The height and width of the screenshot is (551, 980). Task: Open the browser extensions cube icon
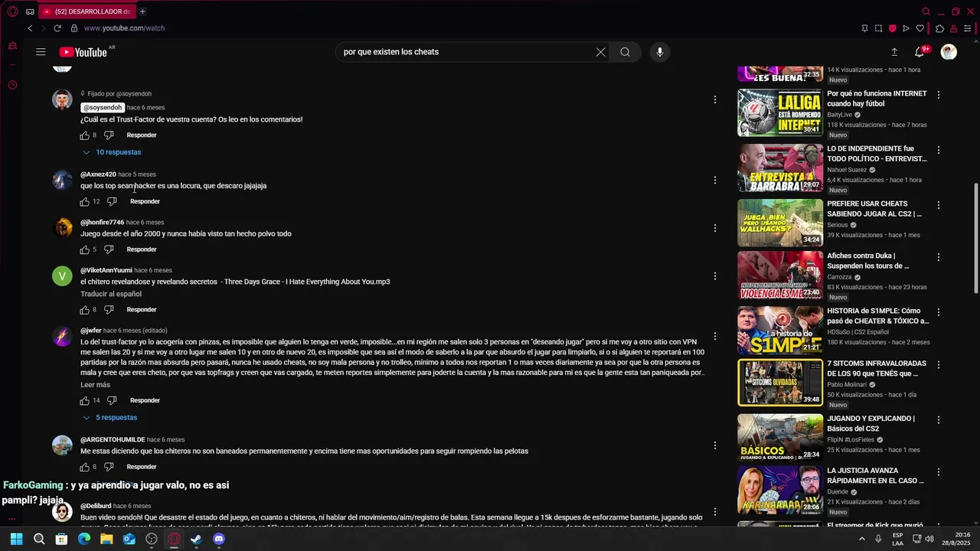coord(939,28)
